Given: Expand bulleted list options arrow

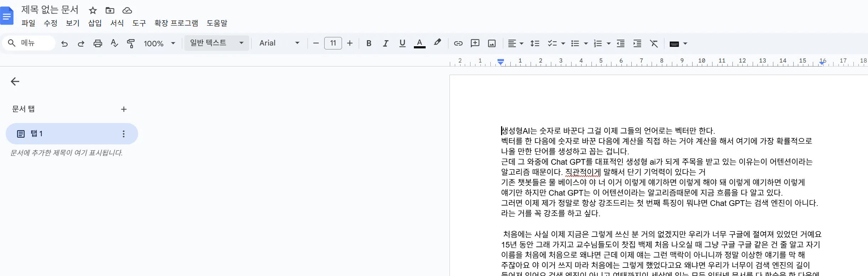Looking at the screenshot, I should pyautogui.click(x=586, y=44).
